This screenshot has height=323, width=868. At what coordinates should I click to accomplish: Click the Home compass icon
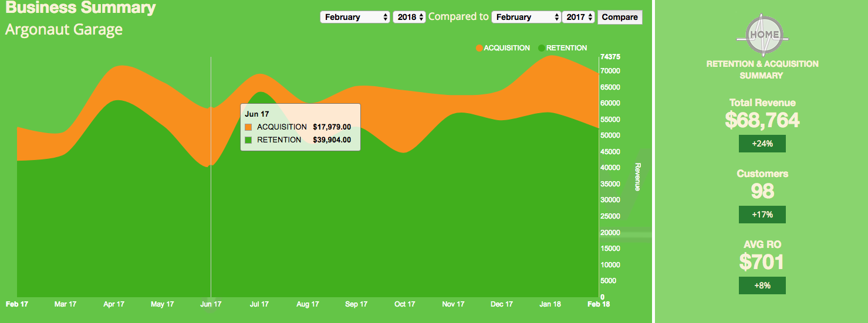pos(762,35)
